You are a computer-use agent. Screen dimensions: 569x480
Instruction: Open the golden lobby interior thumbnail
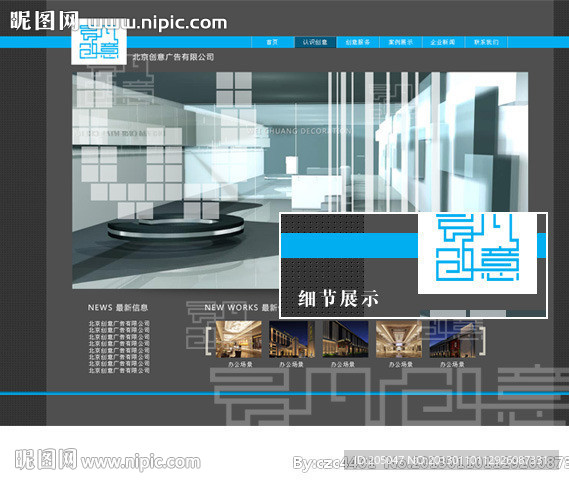(238, 339)
